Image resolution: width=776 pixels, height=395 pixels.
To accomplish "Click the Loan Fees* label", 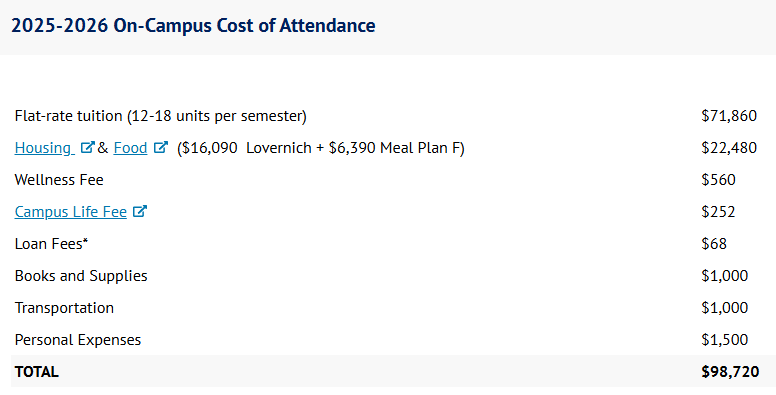I will (x=51, y=244).
